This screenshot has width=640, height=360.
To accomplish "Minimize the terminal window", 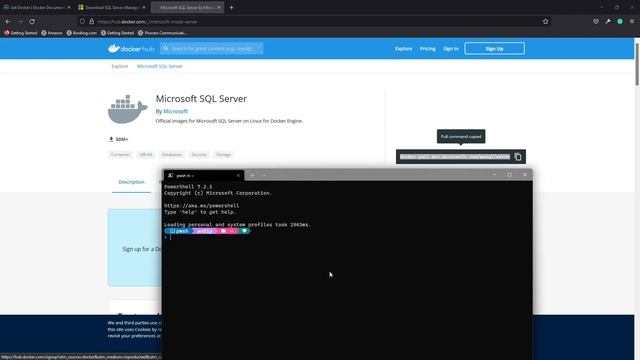I will pyautogui.click(x=494, y=175).
